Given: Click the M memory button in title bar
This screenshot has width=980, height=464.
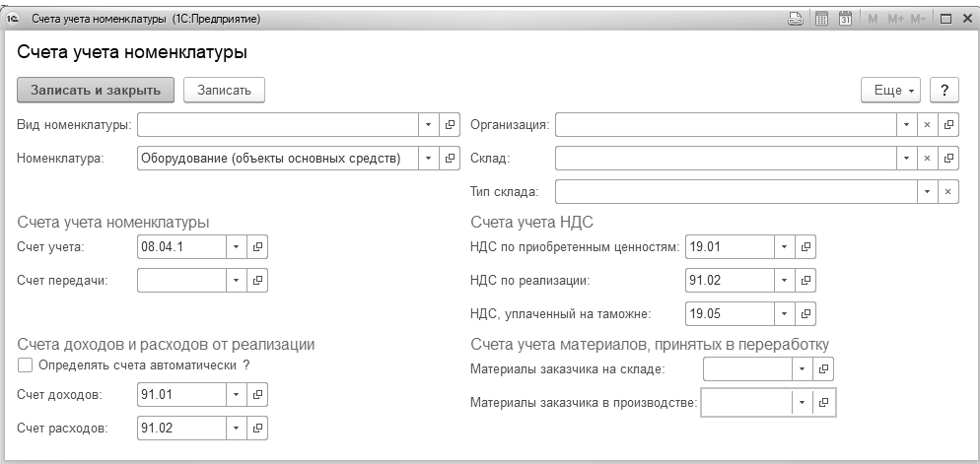Looking at the screenshot, I should (x=872, y=19).
